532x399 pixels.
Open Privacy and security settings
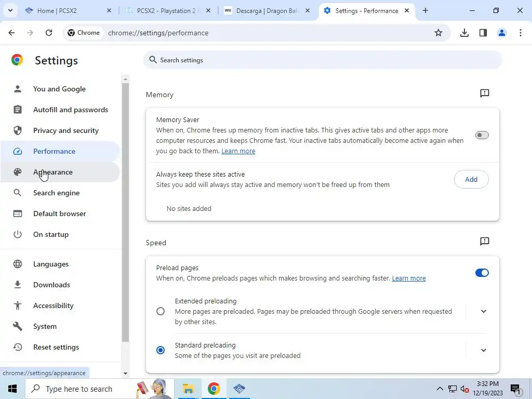point(59,130)
